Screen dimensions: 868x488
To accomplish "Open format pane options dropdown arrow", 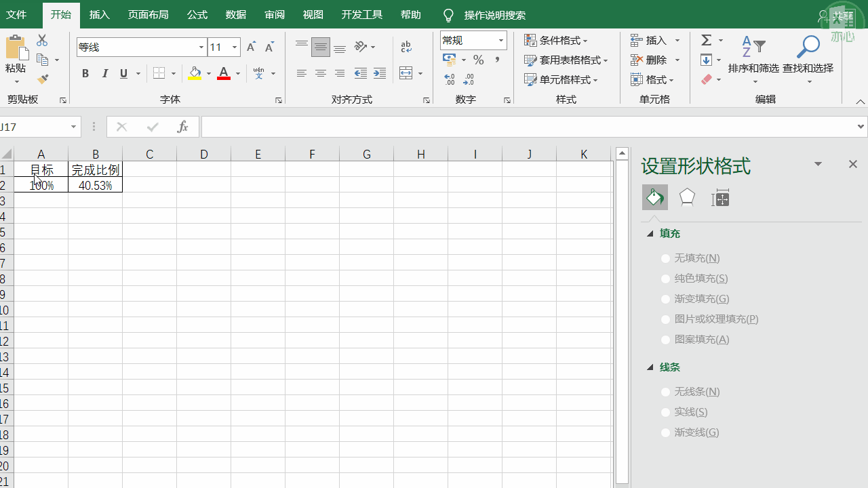I will pos(818,164).
